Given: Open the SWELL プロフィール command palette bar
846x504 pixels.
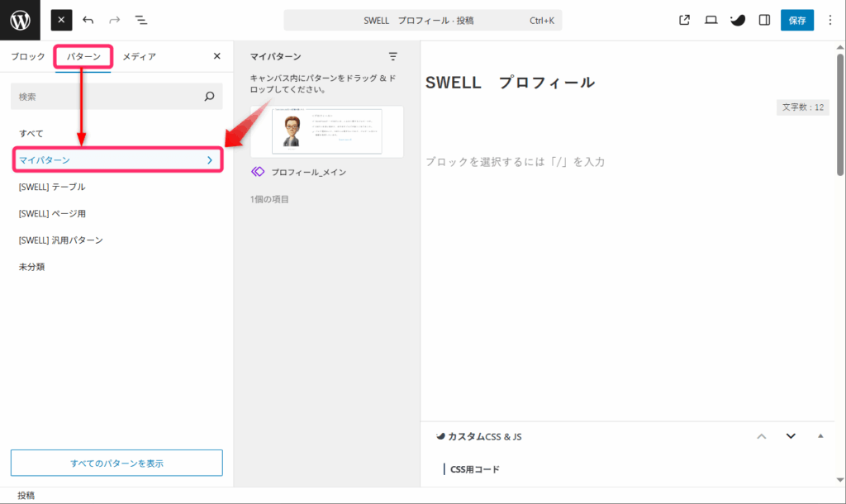Looking at the screenshot, I should [x=423, y=21].
